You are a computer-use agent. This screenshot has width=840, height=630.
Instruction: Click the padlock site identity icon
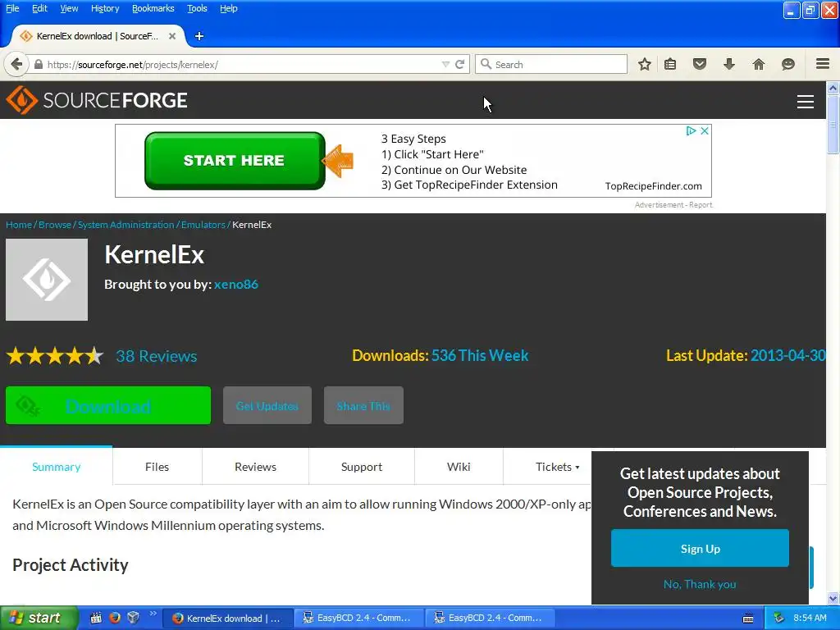coord(38,64)
